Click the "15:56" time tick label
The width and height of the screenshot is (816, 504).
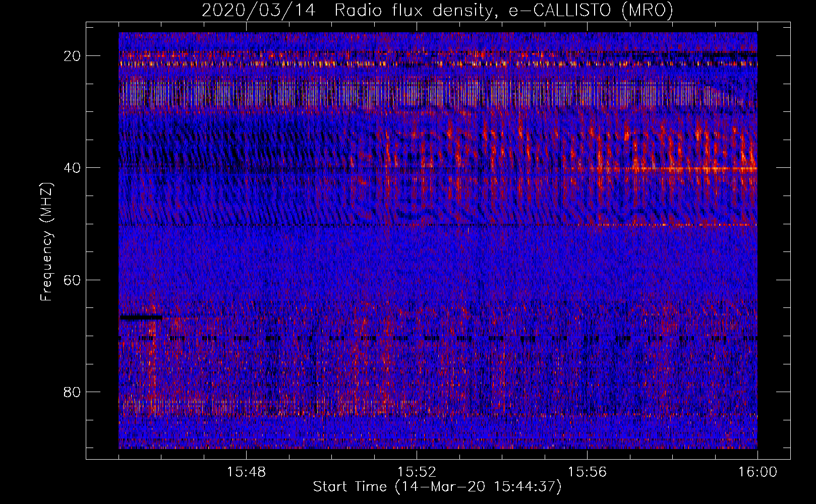587,472
